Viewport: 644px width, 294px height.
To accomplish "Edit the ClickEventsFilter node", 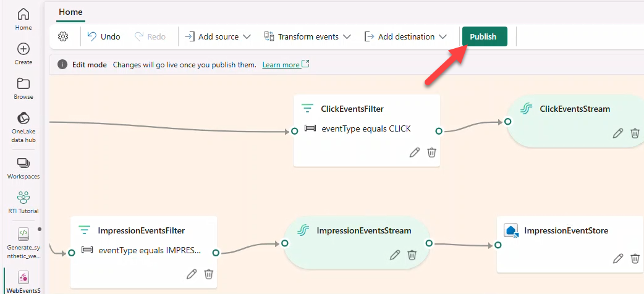I will tap(415, 153).
